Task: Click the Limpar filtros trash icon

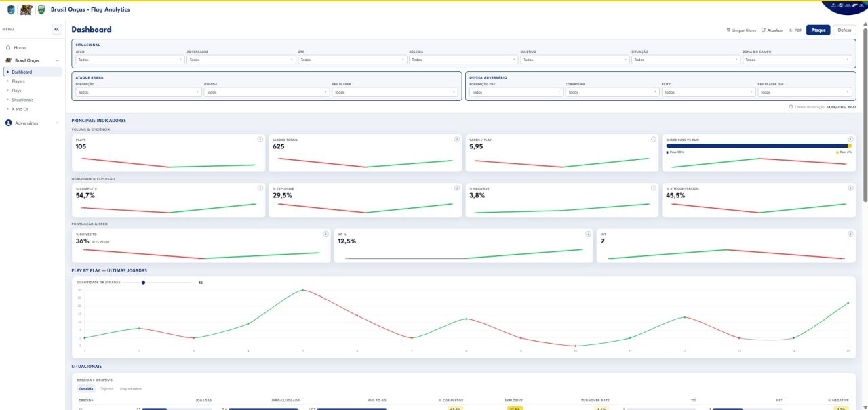Action: point(728,30)
